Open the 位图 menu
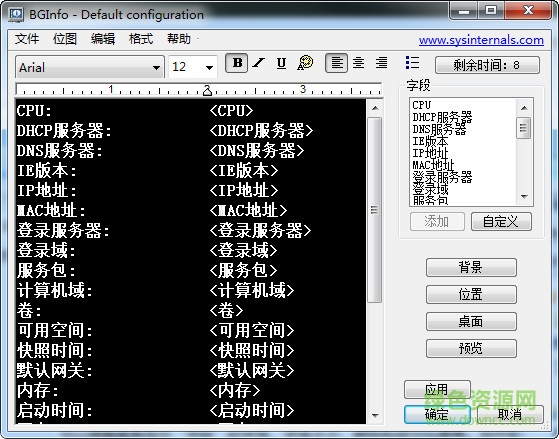 [x=65, y=39]
